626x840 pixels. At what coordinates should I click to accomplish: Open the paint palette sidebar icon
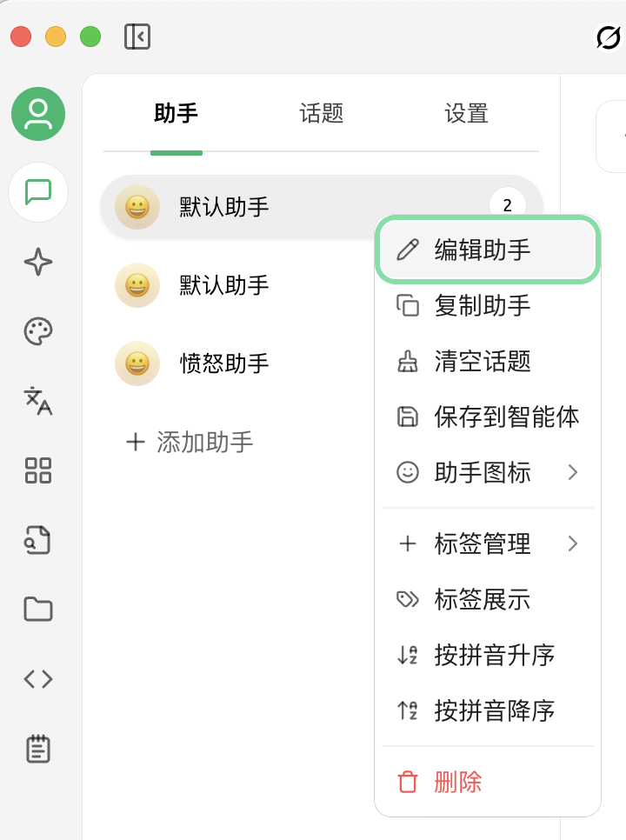38,331
